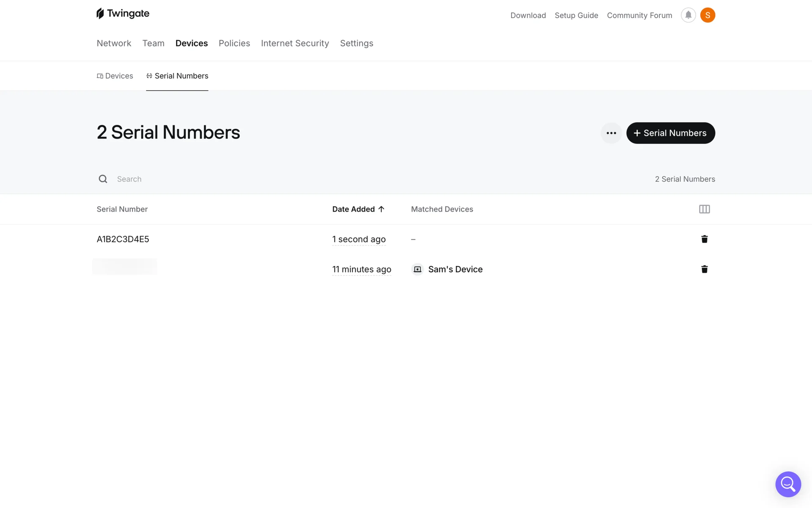The width and height of the screenshot is (812, 508).
Task: Open the table columns configuration icon
Action: pos(704,209)
